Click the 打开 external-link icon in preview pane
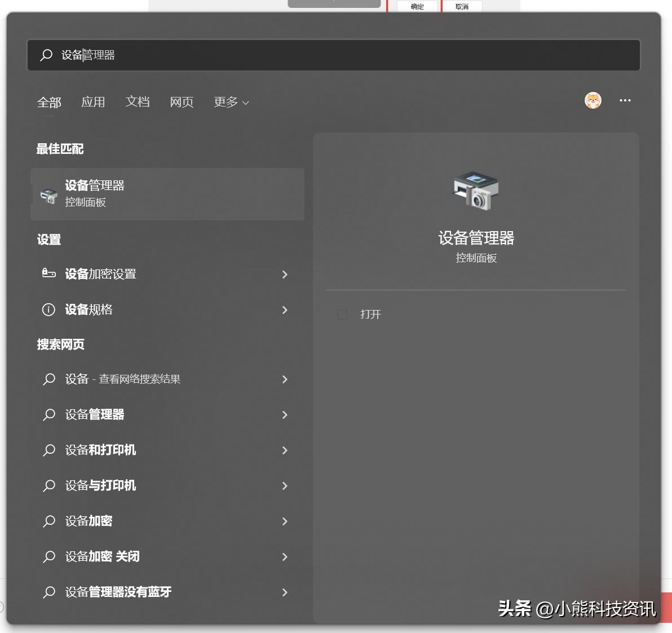Image resolution: width=672 pixels, height=633 pixels. (343, 314)
